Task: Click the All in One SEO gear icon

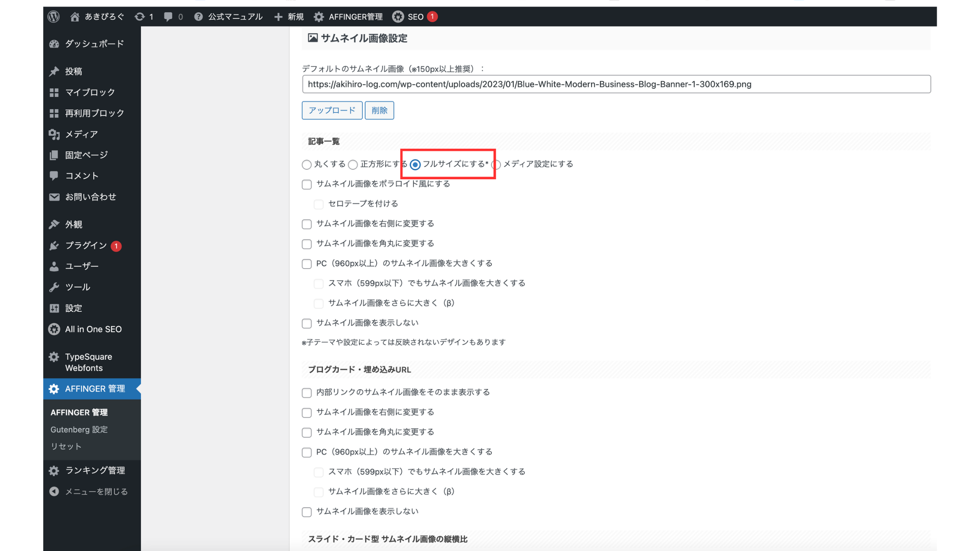Action: click(54, 329)
